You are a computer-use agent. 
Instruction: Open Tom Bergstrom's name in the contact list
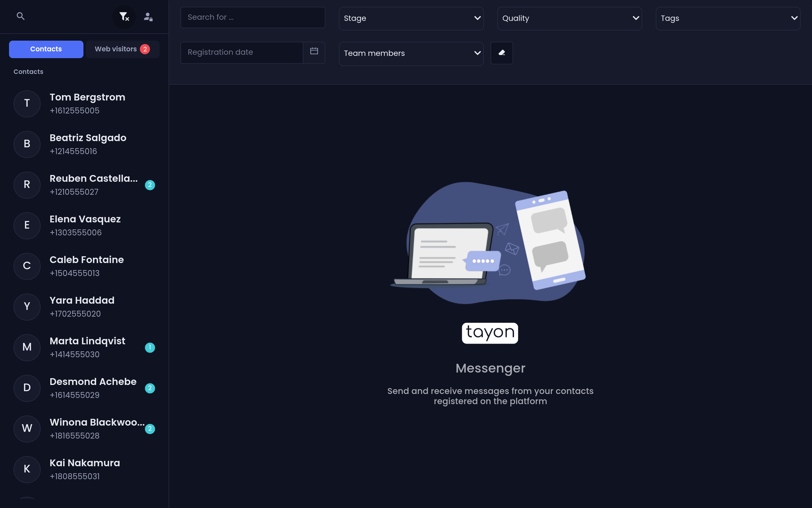(87, 97)
